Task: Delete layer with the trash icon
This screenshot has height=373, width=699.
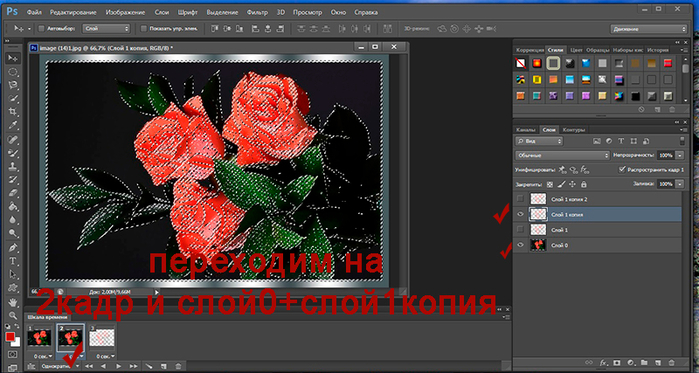Action: pyautogui.click(x=671, y=363)
